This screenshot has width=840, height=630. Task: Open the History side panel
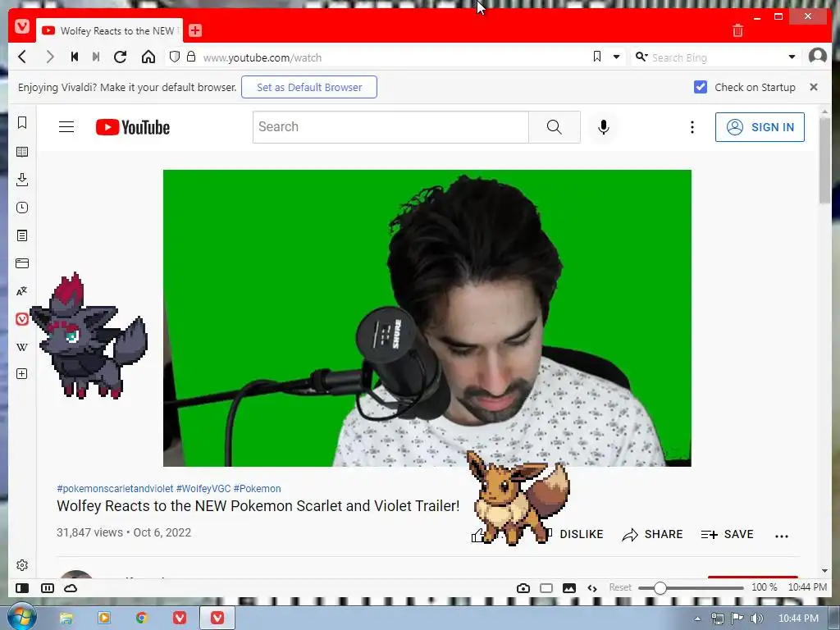(x=22, y=208)
